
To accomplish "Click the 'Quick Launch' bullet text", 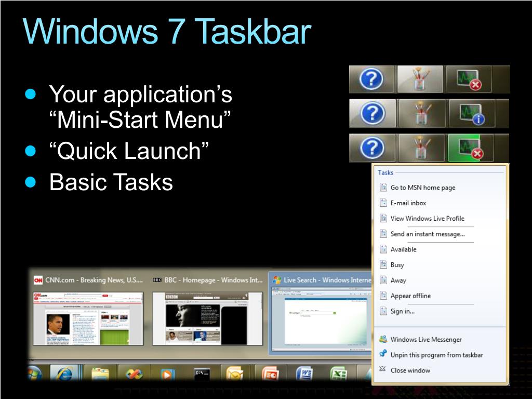I will pos(129,151).
